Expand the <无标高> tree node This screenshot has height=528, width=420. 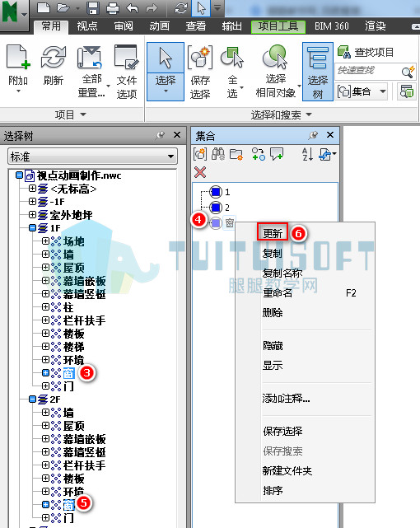tap(32, 189)
